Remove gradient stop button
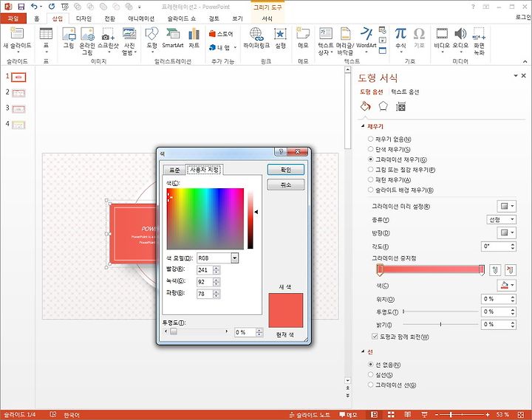Viewport: 532px width, 420px height. (x=511, y=270)
